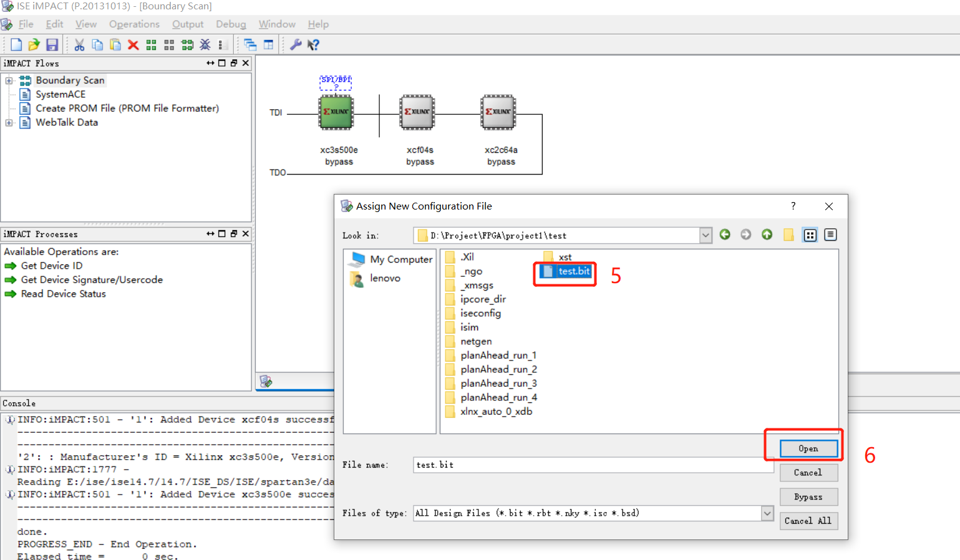This screenshot has height=560, width=960.
Task: Go to parent directory green arrow
Action: tap(767, 234)
